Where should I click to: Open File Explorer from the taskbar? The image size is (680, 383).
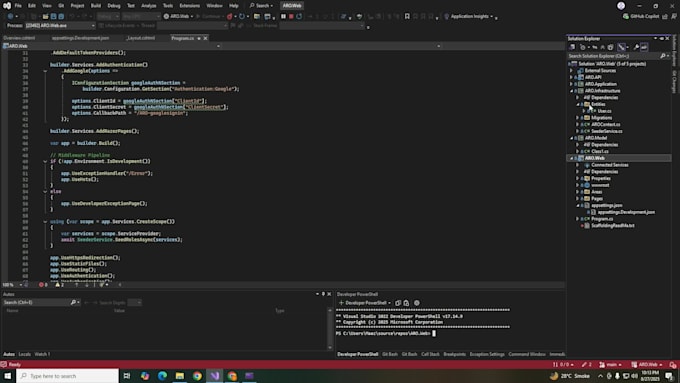180,376
